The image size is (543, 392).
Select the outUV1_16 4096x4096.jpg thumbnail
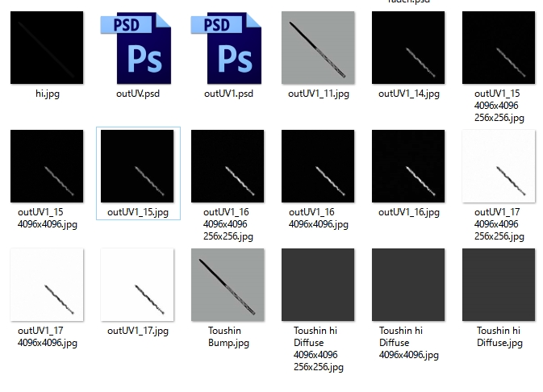(x=318, y=166)
